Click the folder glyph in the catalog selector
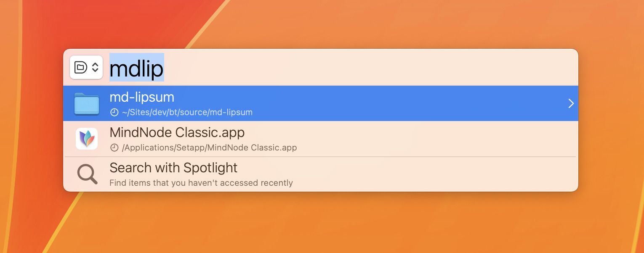The width and height of the screenshot is (644, 253). coord(80,67)
